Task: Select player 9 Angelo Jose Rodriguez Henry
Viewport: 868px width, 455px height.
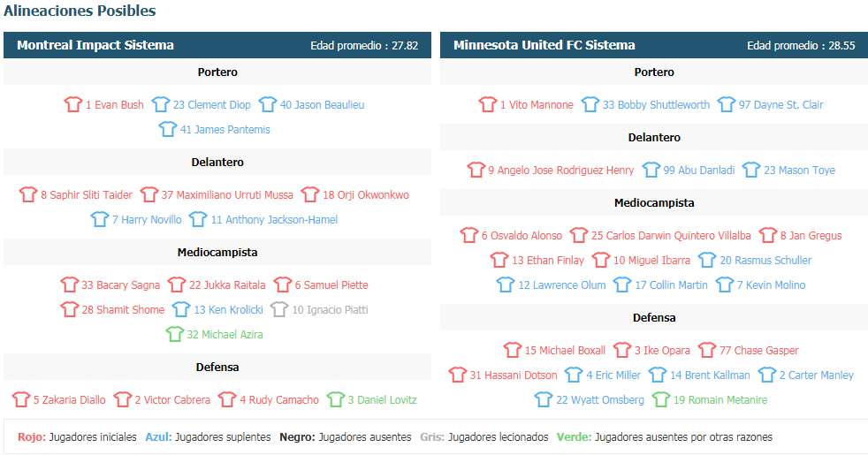Action: (x=560, y=170)
